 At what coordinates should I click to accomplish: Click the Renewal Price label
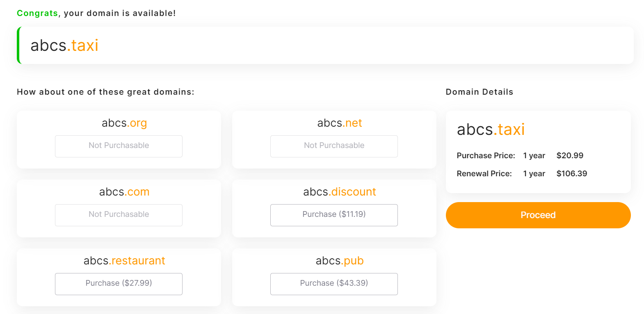[x=484, y=174]
